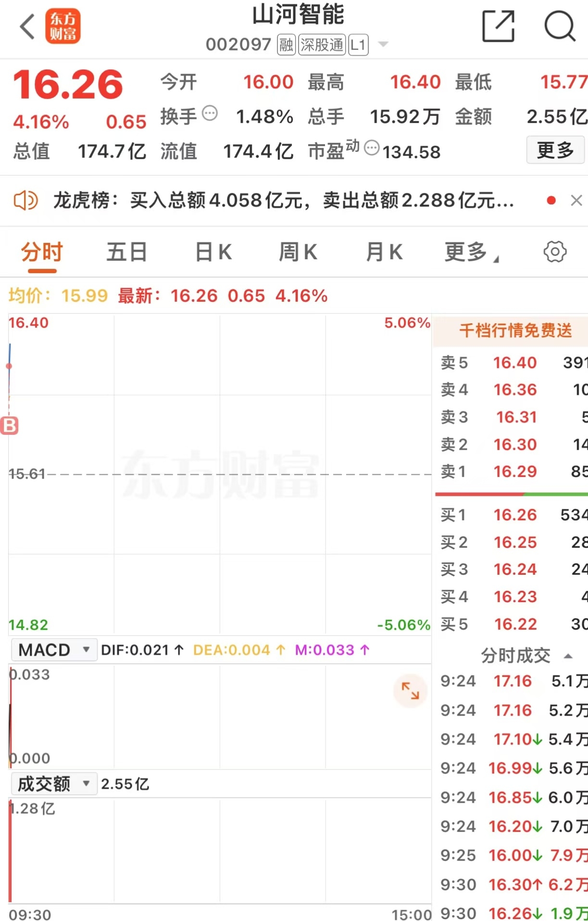Tap the large price 16.26
Screen dimensions: 588x921
68,84
